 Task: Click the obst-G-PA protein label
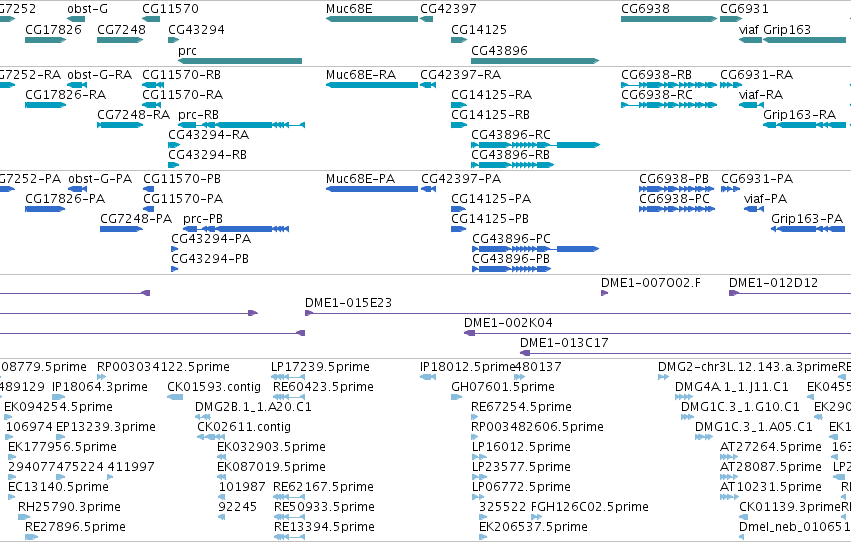click(100, 179)
